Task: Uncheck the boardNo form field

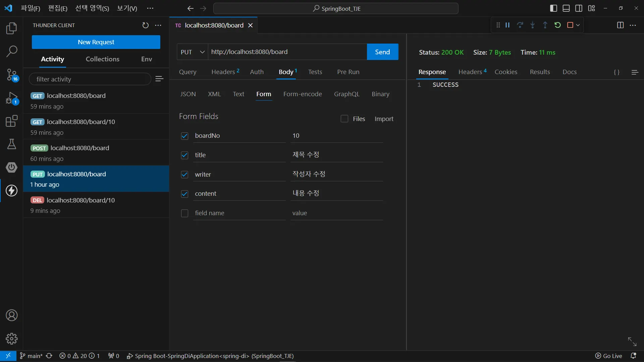Action: tap(184, 136)
